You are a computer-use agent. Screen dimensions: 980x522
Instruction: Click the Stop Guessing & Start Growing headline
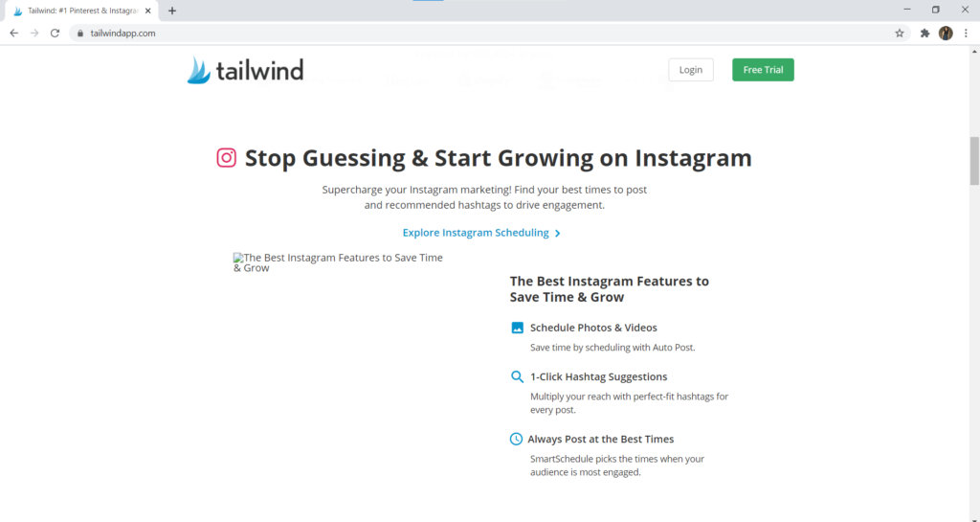pos(498,157)
